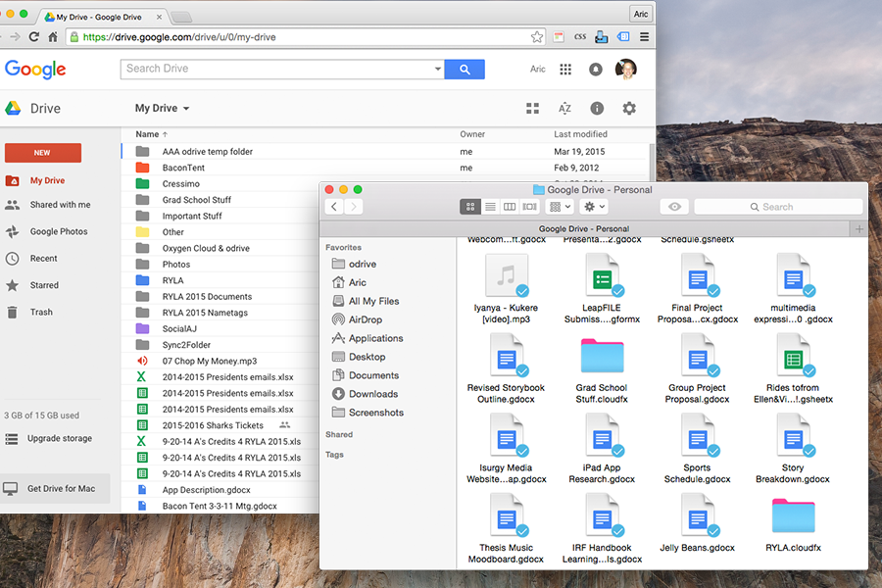Add new Finder tab plus button

pyautogui.click(x=858, y=229)
